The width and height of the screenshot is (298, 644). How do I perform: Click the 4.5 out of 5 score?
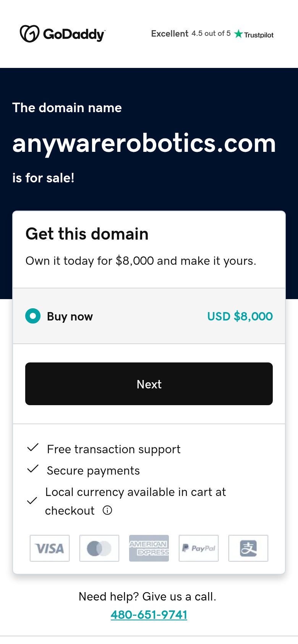point(211,34)
